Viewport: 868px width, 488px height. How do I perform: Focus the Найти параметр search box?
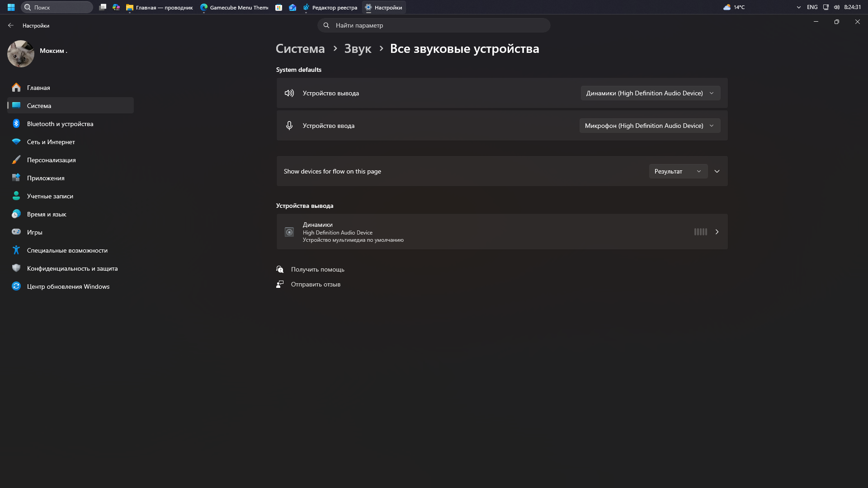434,25
